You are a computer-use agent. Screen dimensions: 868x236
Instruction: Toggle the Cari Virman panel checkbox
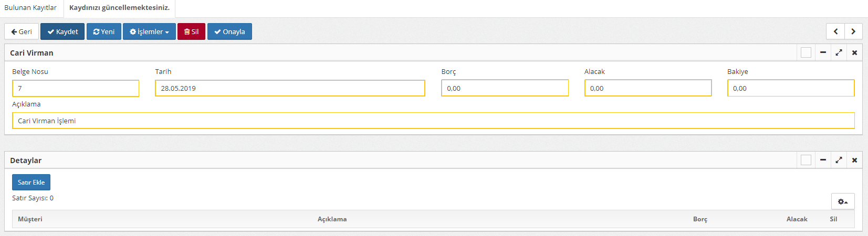click(x=806, y=52)
